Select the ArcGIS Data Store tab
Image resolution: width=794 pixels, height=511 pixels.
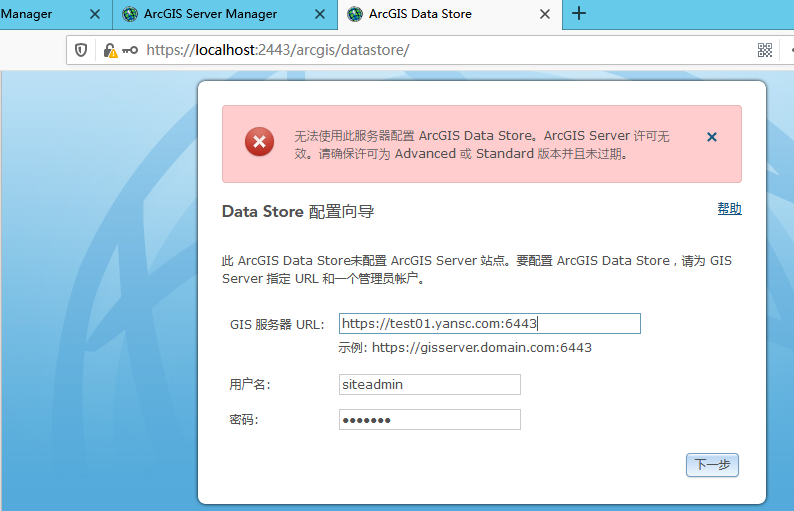pyautogui.click(x=450, y=14)
